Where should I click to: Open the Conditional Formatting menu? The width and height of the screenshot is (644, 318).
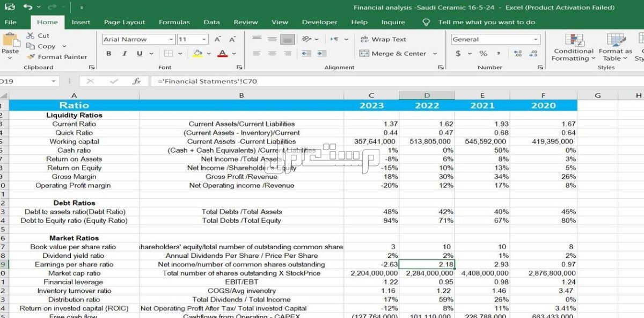coord(574,47)
